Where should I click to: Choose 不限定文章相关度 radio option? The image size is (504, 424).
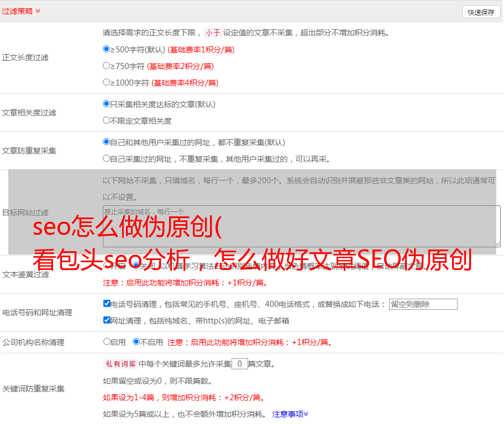coord(107,120)
